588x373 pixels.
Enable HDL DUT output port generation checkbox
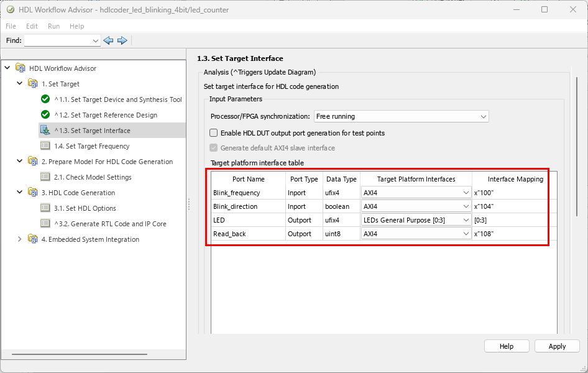(214, 133)
